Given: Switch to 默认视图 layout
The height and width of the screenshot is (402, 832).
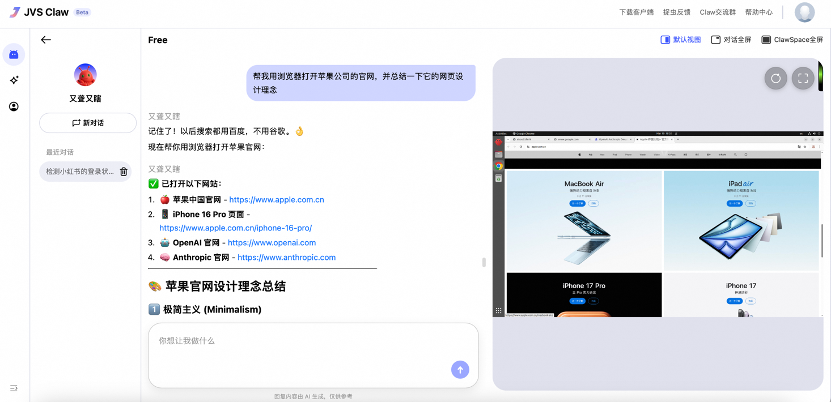Looking at the screenshot, I should pyautogui.click(x=681, y=40).
